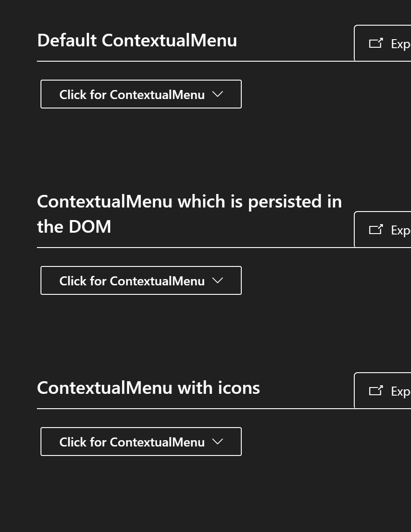The image size is (411, 532).
Task: Expand the chevron in the persisted DOM section button
Action: 217,280
